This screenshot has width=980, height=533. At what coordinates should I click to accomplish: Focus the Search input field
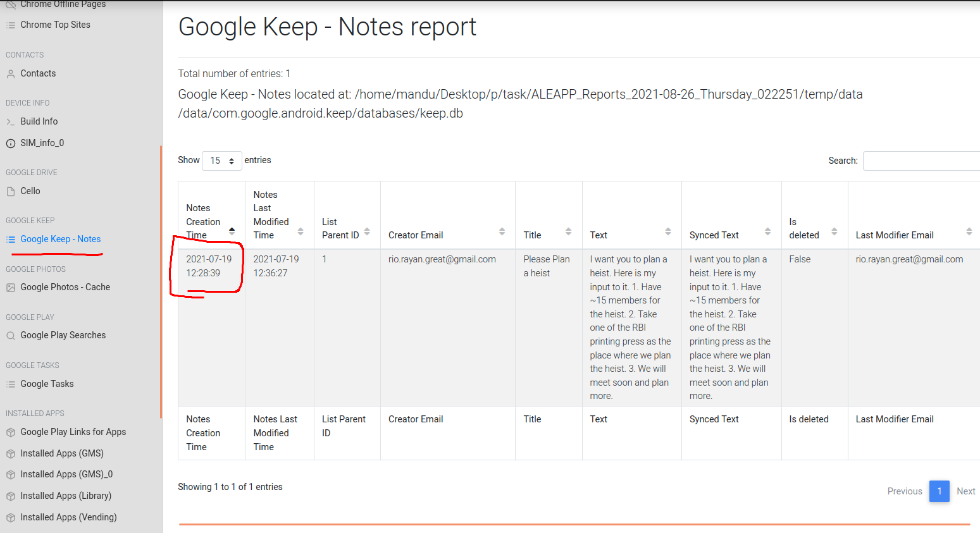(x=921, y=161)
